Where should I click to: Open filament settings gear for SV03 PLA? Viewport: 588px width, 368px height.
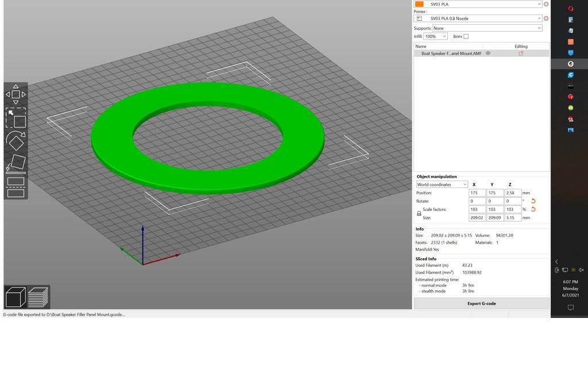tap(546, 4)
